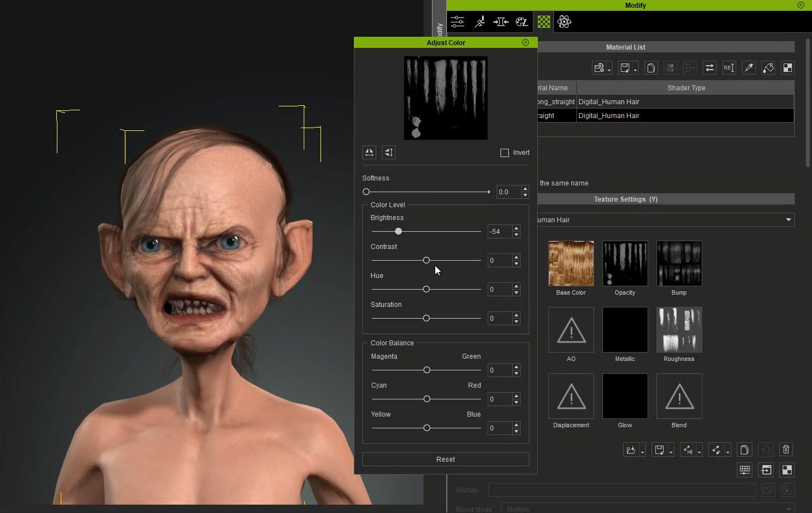Enable the Invert checkbox
Screen dimensions: 812x513
pos(504,153)
